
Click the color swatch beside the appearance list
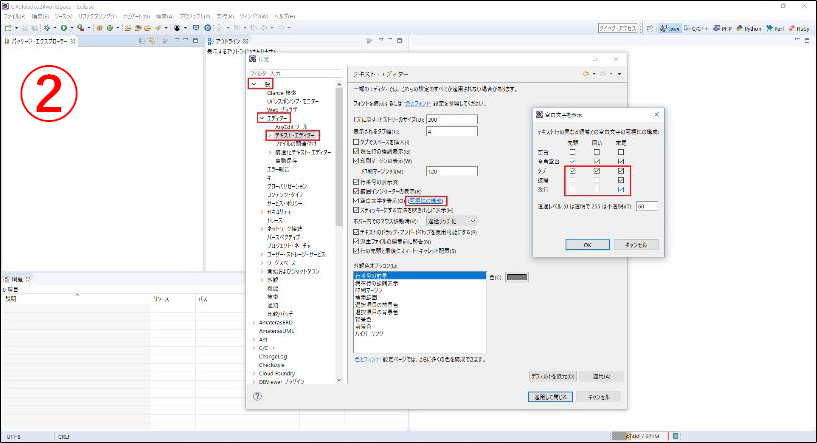[515, 277]
